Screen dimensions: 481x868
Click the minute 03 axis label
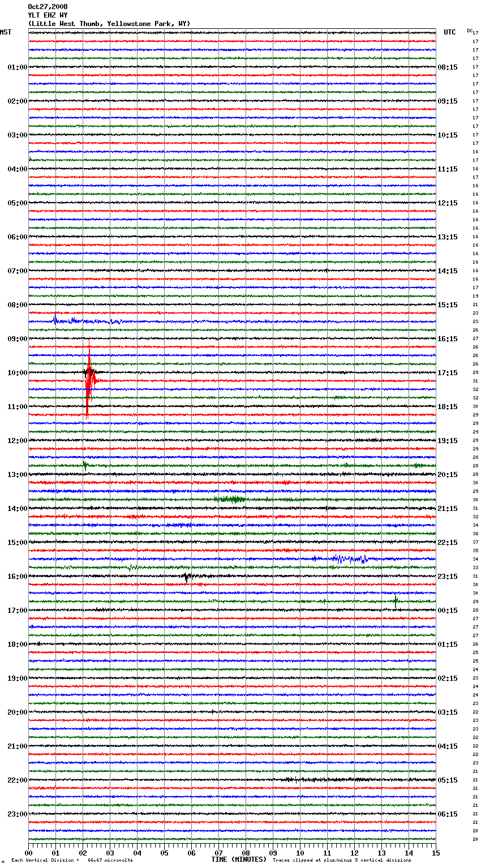110,853
